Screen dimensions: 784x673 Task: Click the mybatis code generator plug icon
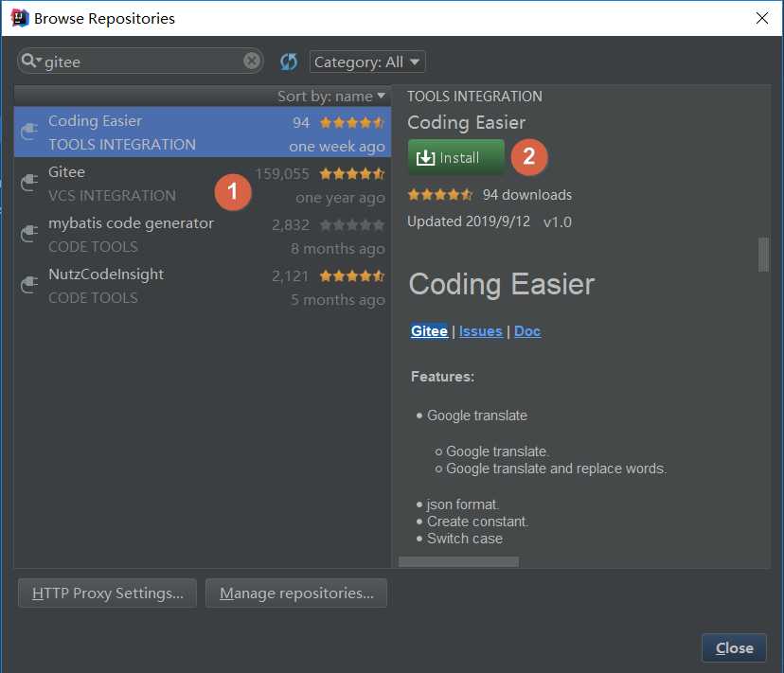[x=29, y=234]
